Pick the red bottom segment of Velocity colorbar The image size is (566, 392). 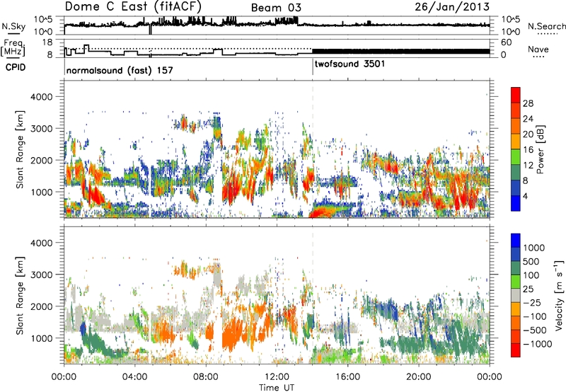pyautogui.click(x=516, y=350)
